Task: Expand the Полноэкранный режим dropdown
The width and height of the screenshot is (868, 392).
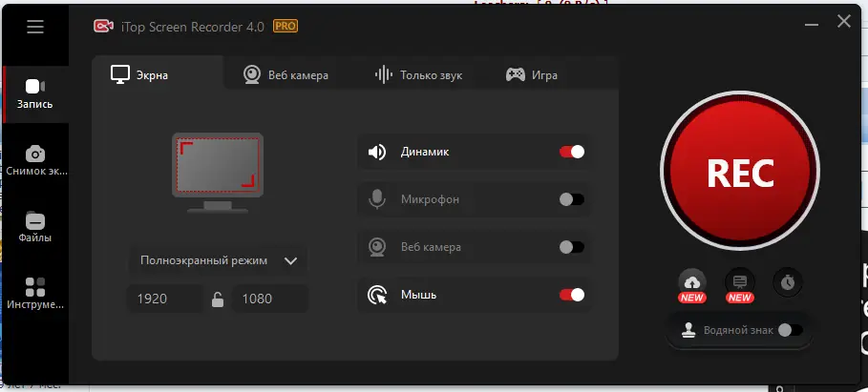Action: tap(218, 260)
